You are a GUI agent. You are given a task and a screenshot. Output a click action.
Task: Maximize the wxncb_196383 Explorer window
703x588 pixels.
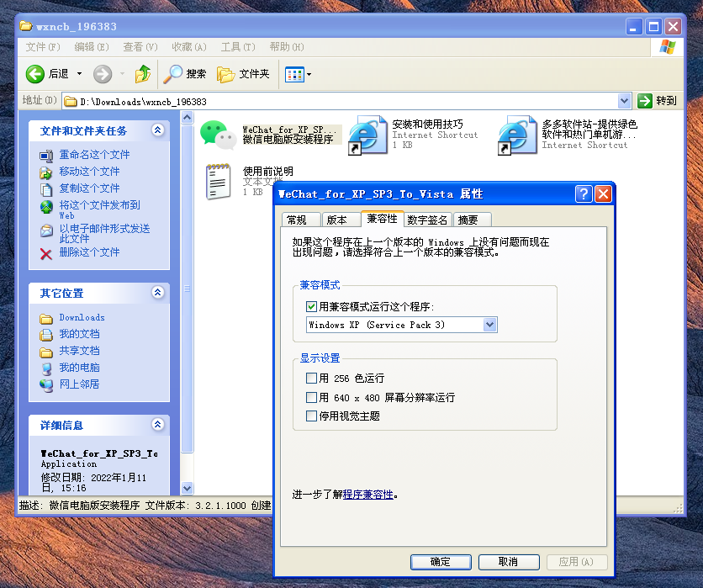653,26
